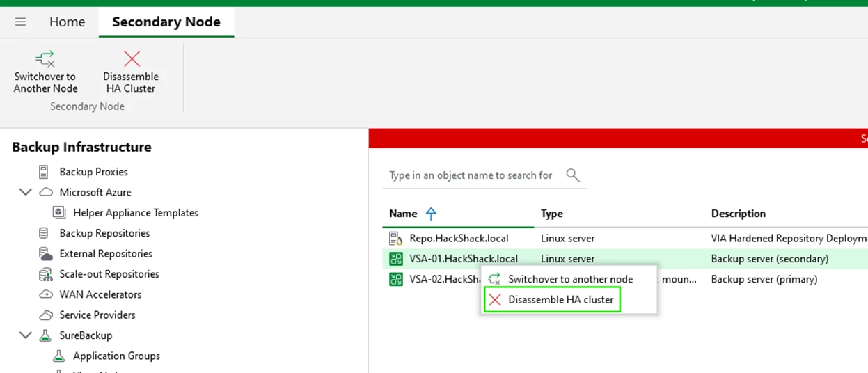Click Backup server (secondary) description
This screenshot has width=868, height=373.
(770, 259)
